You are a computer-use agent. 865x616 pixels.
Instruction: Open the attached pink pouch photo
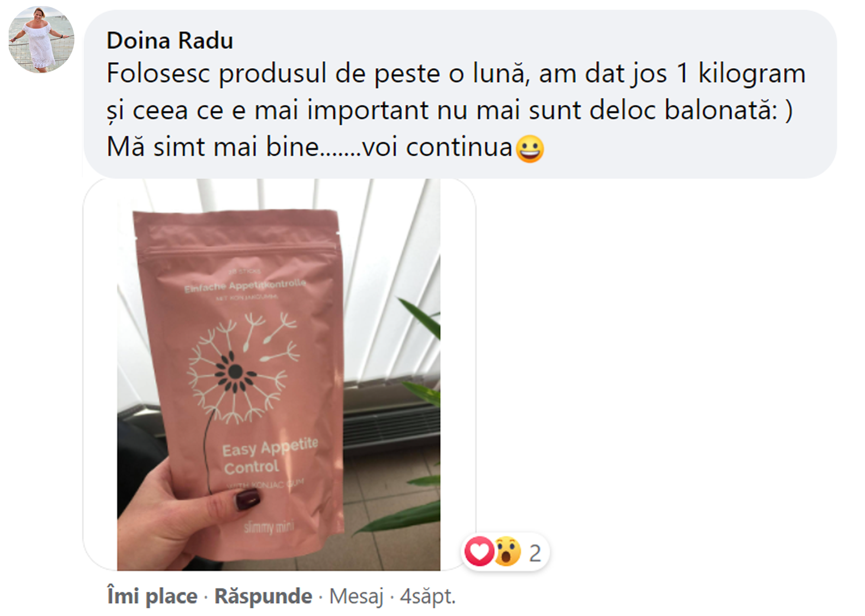click(x=279, y=375)
